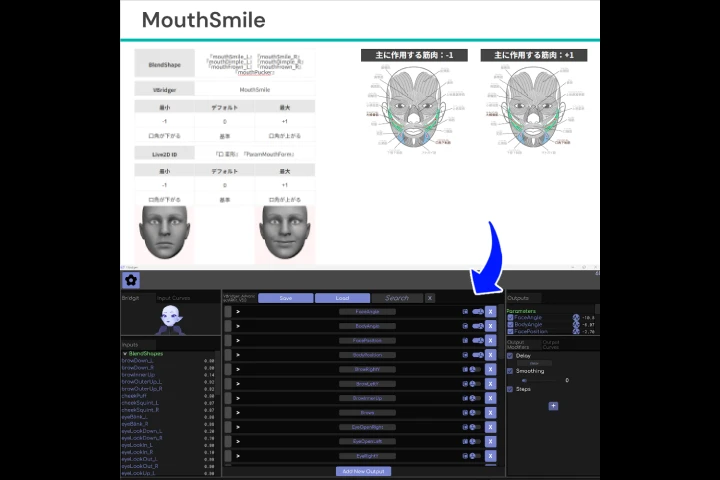The width and height of the screenshot is (720, 480).
Task: Open the settings gear icon
Action: [x=131, y=280]
